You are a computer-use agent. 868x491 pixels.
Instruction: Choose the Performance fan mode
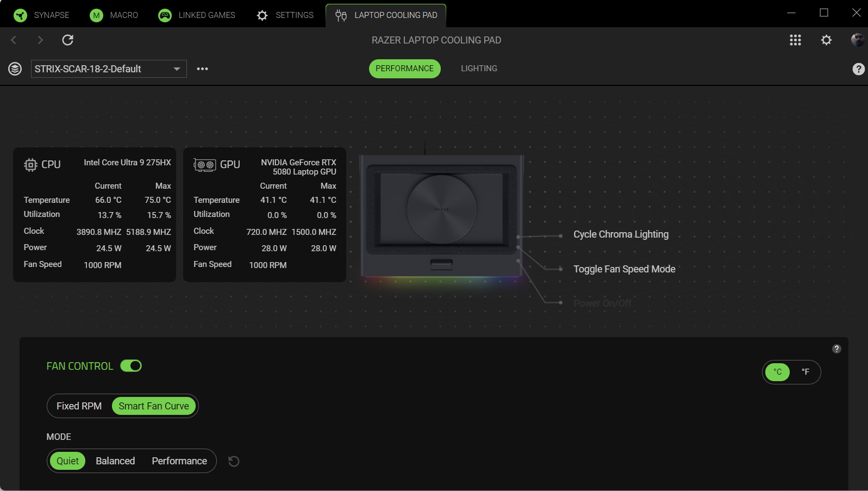[179, 461]
